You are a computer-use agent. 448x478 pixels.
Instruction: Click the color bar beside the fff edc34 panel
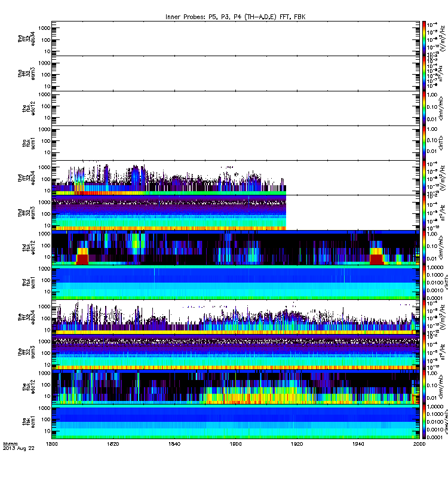pos(424,317)
